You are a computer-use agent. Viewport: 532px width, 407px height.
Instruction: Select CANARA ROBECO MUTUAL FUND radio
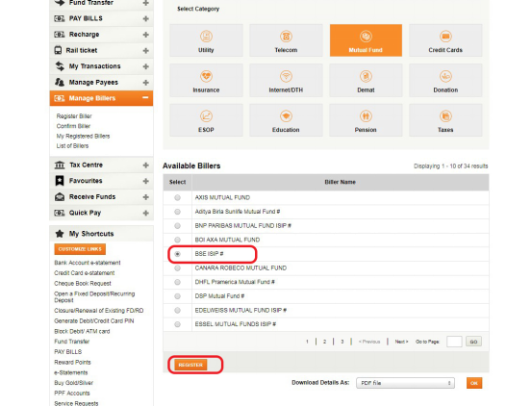(177, 268)
